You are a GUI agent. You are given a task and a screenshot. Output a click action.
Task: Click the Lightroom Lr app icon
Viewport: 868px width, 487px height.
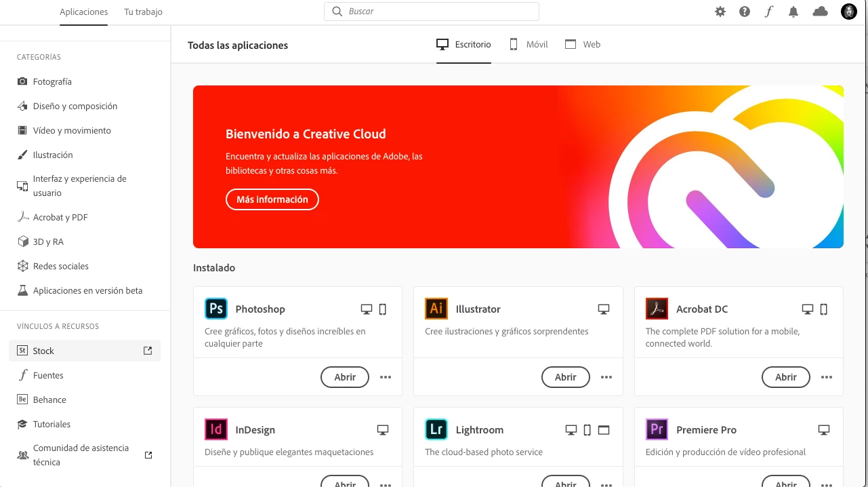coord(436,429)
